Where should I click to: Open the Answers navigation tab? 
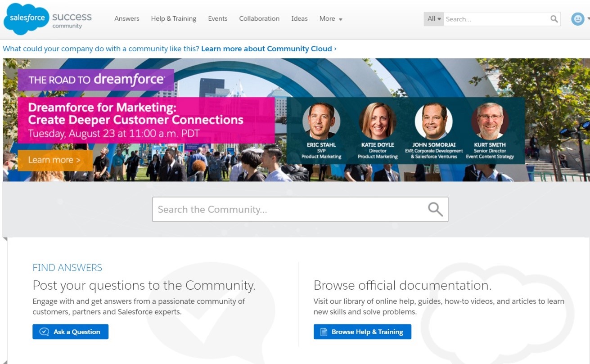point(126,18)
